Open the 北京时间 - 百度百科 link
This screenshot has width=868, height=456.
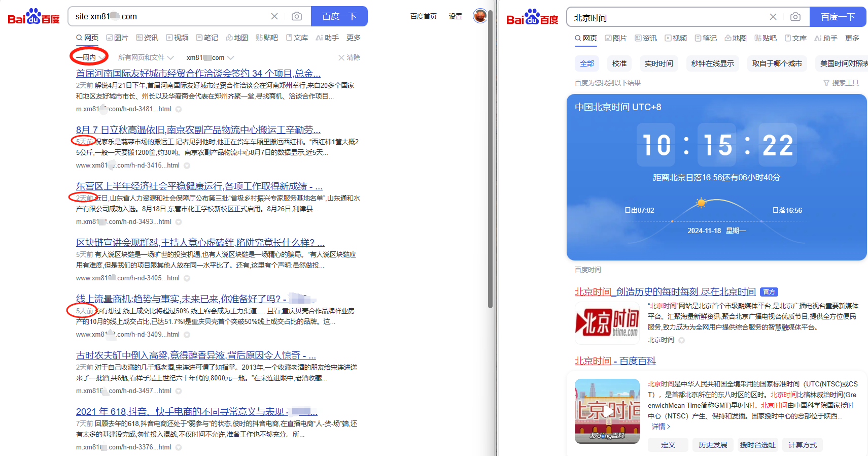615,361
